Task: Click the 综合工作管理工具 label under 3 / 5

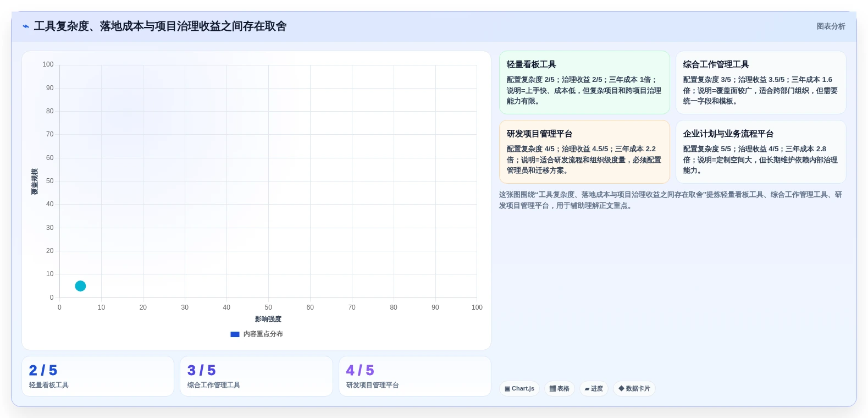Action: pos(214,385)
